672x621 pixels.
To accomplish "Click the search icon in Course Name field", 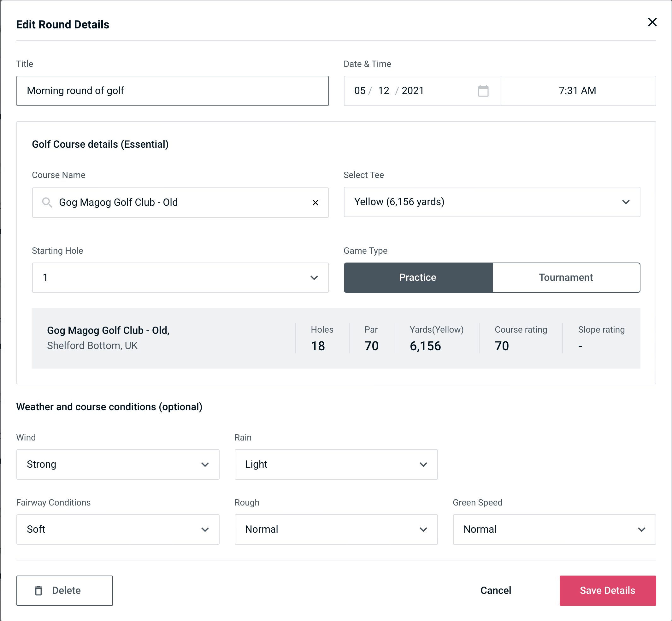I will (x=47, y=203).
